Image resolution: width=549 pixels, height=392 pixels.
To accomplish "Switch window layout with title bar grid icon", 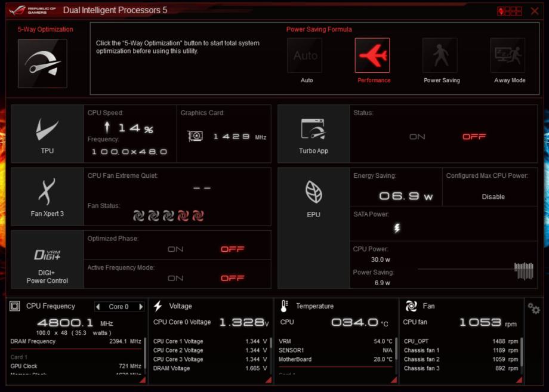I will click(x=510, y=11).
